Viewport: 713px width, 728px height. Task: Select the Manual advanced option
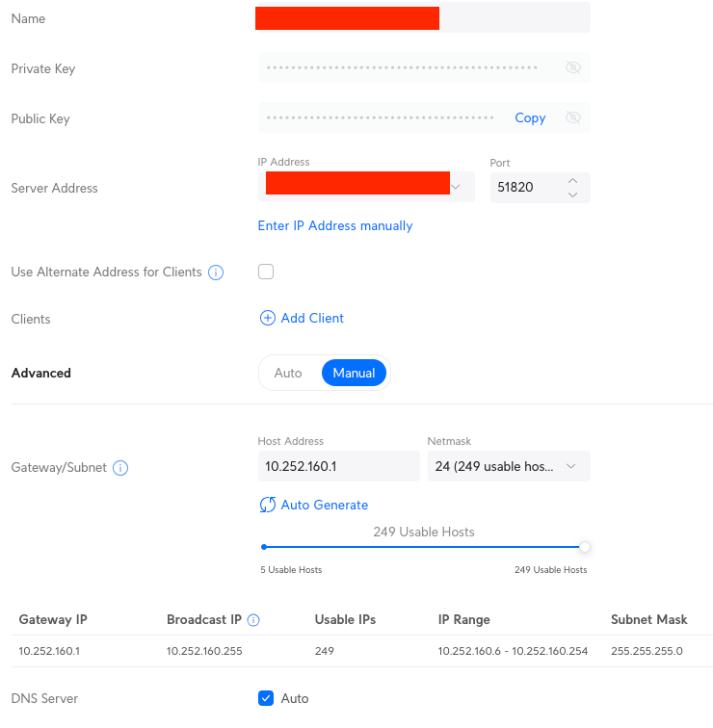pyautogui.click(x=354, y=373)
